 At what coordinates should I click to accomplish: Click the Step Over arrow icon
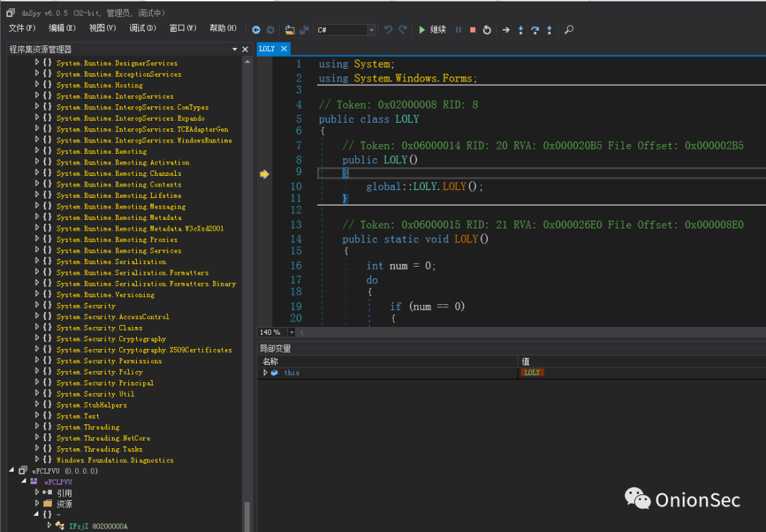coord(535,30)
